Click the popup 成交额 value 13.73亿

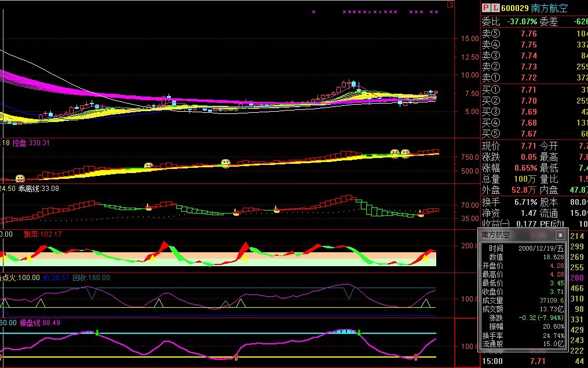pyautogui.click(x=552, y=309)
